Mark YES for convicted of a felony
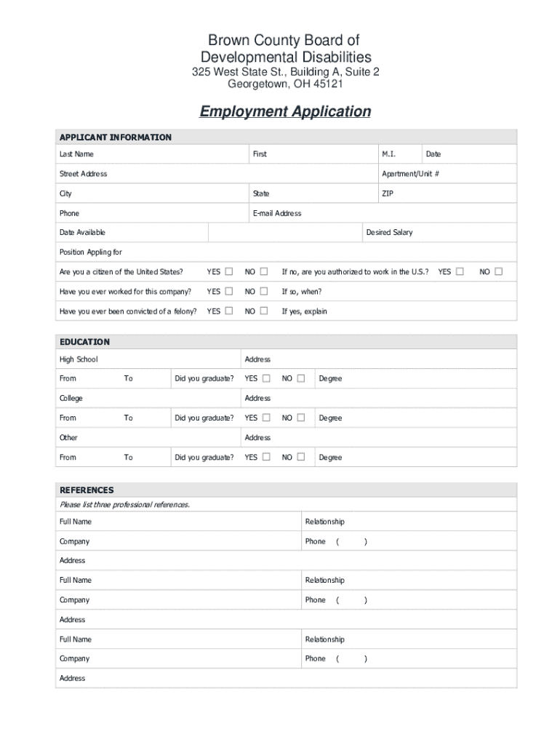The height and width of the screenshot is (745, 560). [228, 311]
